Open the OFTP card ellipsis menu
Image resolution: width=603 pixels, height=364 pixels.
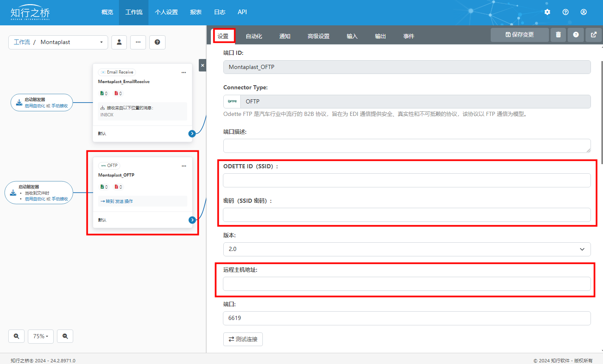184,166
